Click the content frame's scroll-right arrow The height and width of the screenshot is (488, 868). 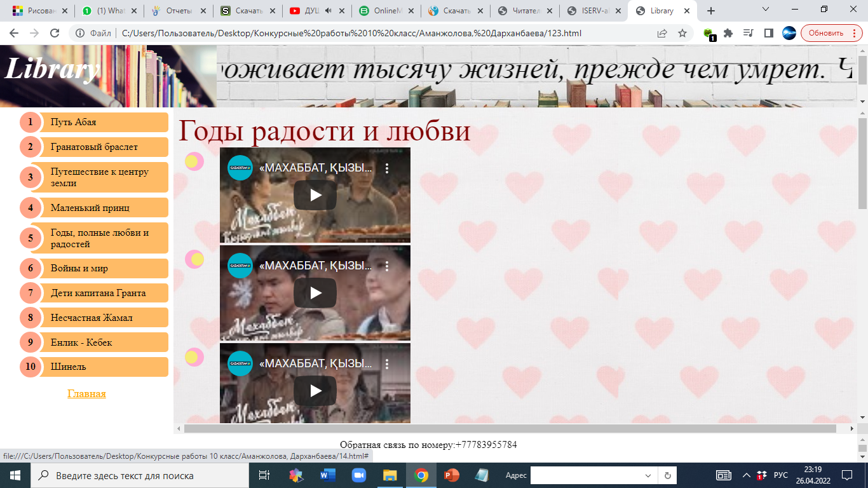coord(852,429)
